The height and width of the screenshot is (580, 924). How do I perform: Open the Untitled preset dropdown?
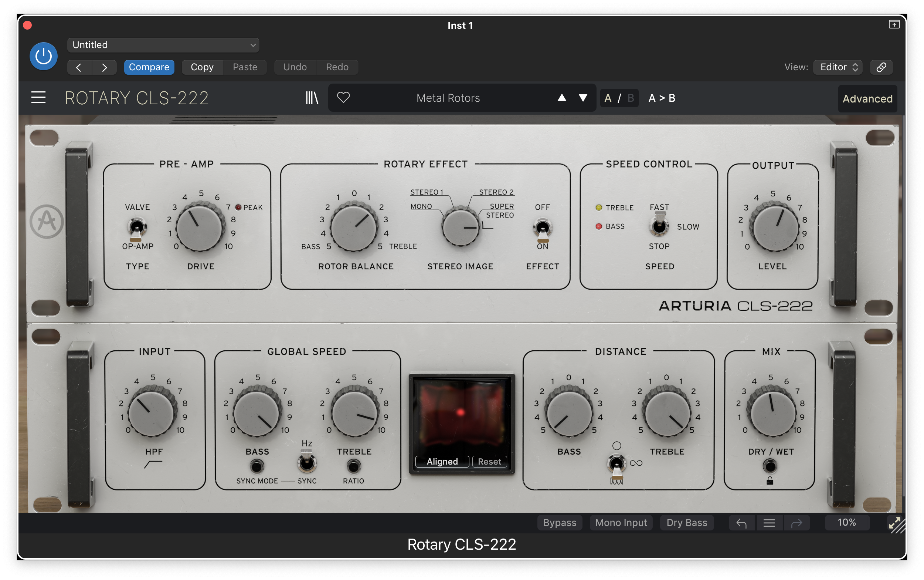163,45
